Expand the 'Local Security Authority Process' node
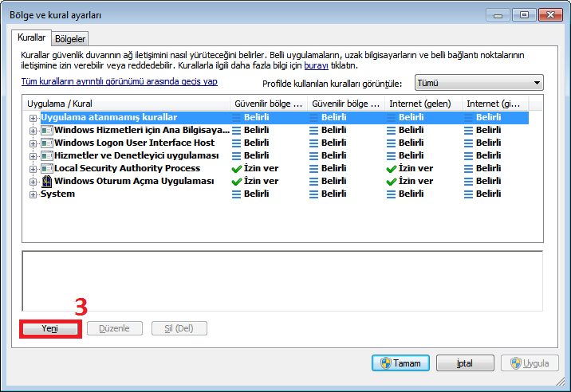571x392 pixels. pyautogui.click(x=33, y=169)
